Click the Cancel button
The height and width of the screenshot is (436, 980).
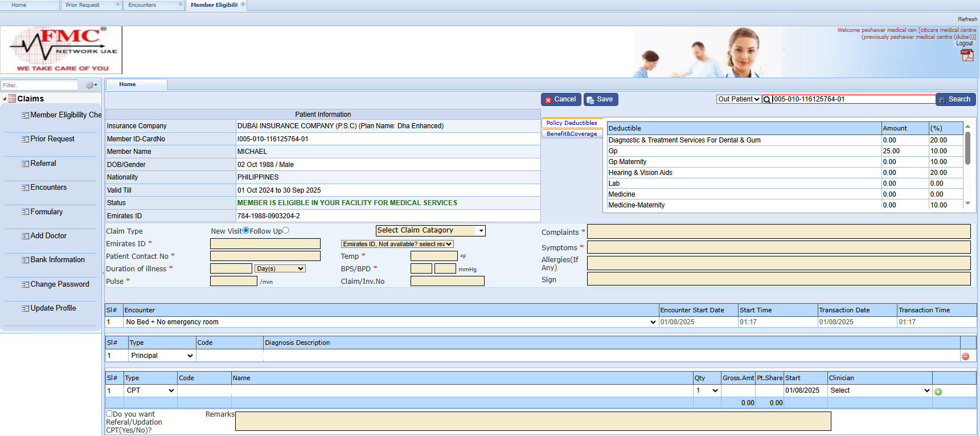[560, 99]
